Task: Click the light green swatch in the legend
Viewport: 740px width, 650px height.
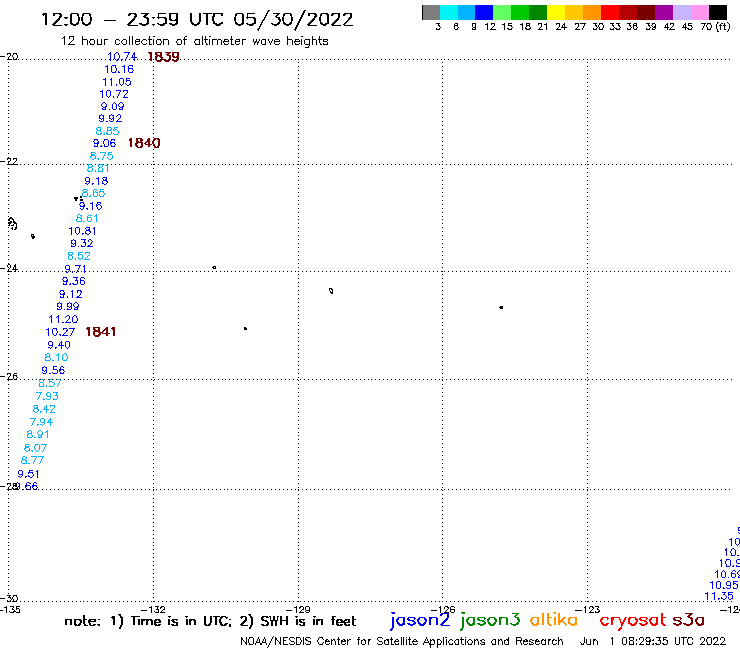Action: pos(502,12)
